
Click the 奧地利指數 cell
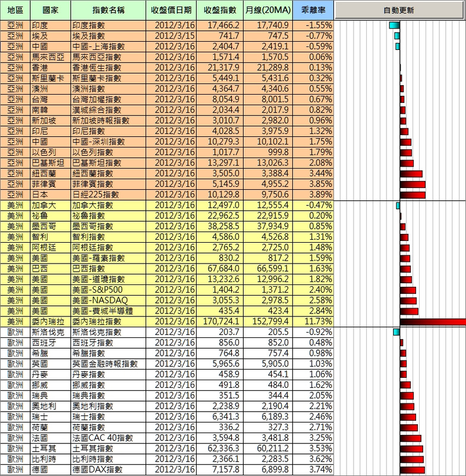pos(108,406)
